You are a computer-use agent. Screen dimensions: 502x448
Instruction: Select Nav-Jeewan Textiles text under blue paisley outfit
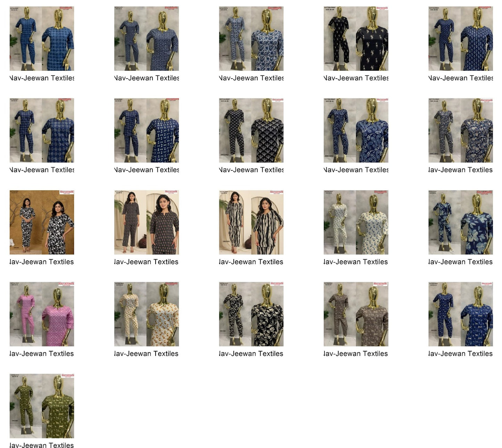tap(356, 170)
